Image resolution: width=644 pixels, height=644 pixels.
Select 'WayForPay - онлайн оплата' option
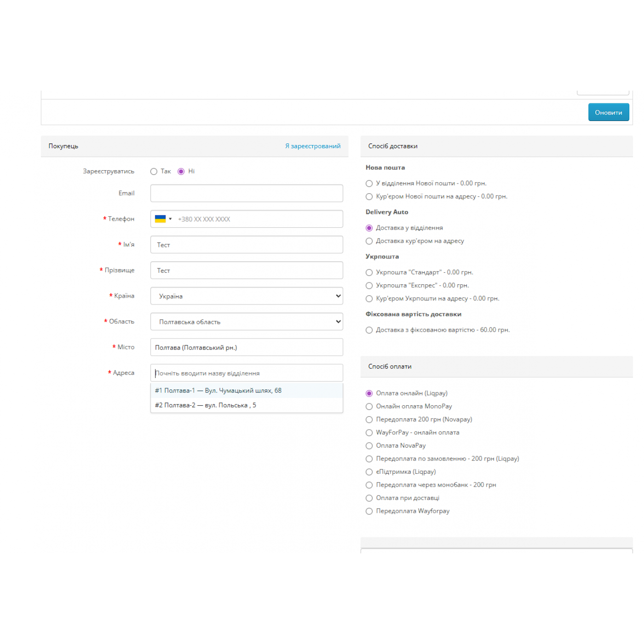pyautogui.click(x=369, y=433)
